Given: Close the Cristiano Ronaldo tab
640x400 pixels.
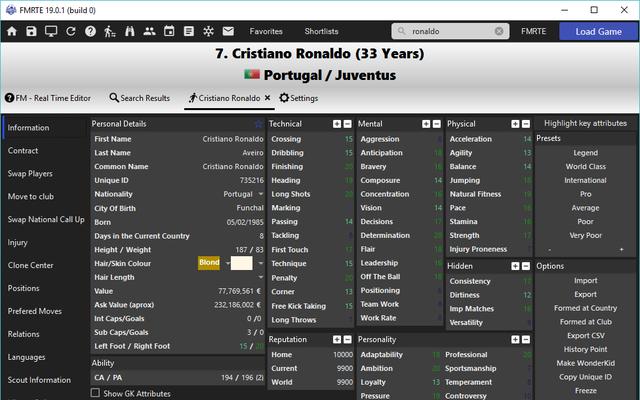Looking at the screenshot, I should (267, 98).
